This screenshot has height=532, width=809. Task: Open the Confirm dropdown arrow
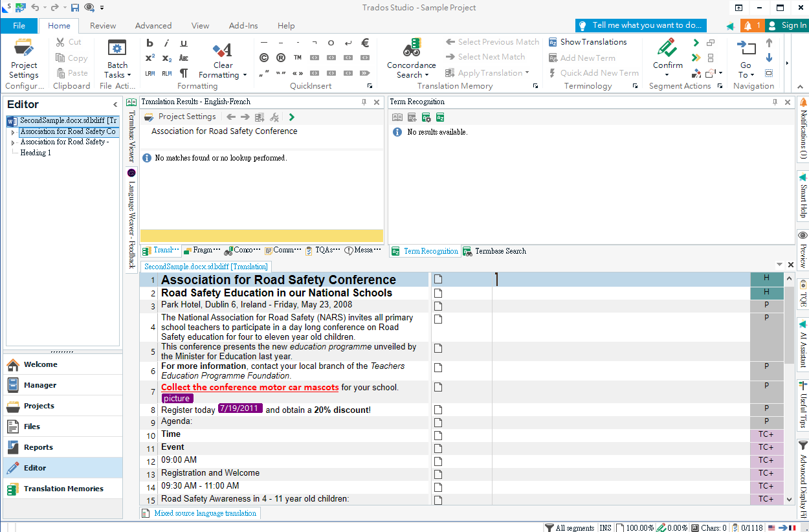(667, 74)
